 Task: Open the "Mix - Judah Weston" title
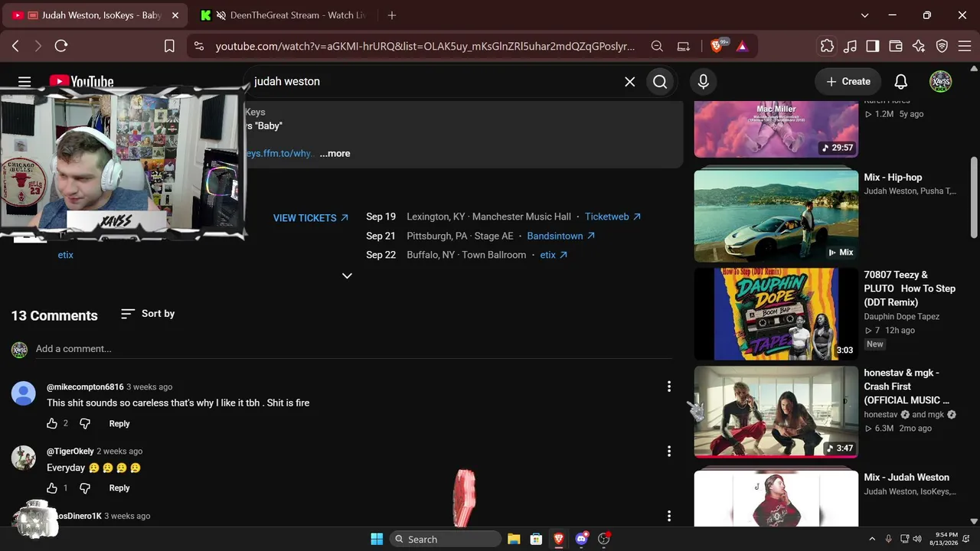906,477
